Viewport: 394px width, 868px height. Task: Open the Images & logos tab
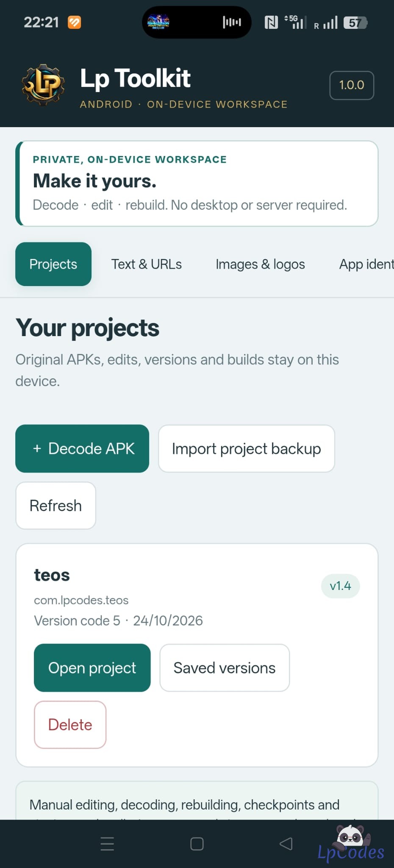260,264
